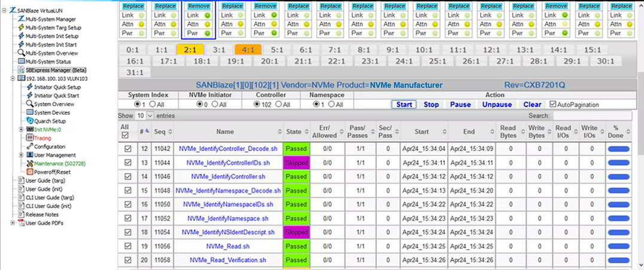This screenshot has width=644, height=270.
Task: Click progress bar for NVMe_IdentifyController.sh row
Action: [x=618, y=177]
